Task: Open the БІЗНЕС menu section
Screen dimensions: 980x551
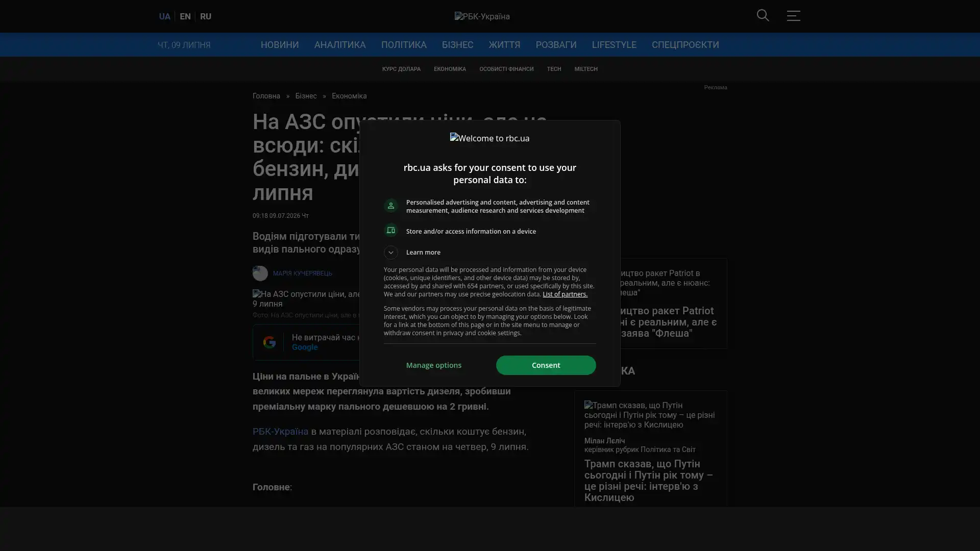Action: coord(457,45)
